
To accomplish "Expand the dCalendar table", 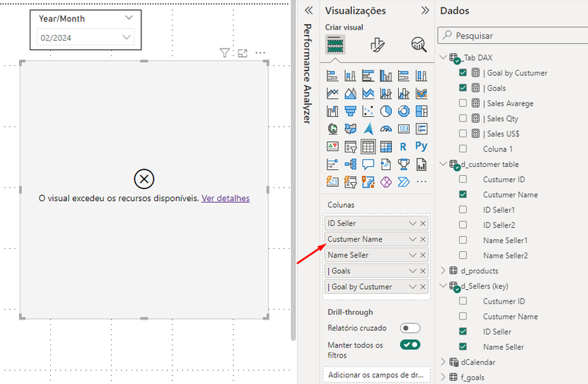I will pos(443,362).
